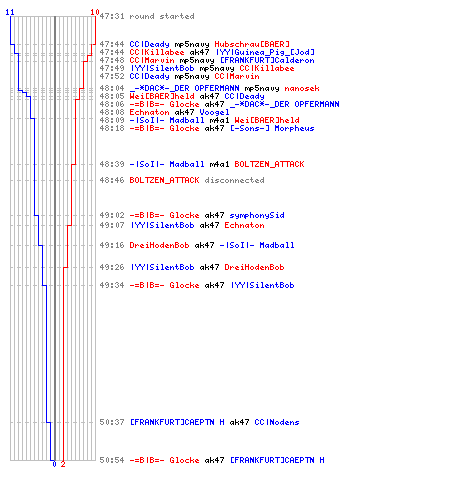Click symphonySid victim name at 49:02
Image resolution: width=450 pixels, height=500 pixels.
257,215
